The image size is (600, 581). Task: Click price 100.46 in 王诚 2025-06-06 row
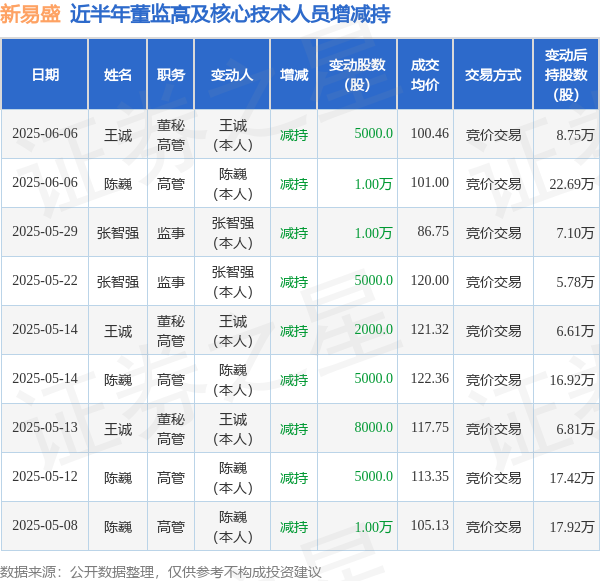tap(430, 134)
